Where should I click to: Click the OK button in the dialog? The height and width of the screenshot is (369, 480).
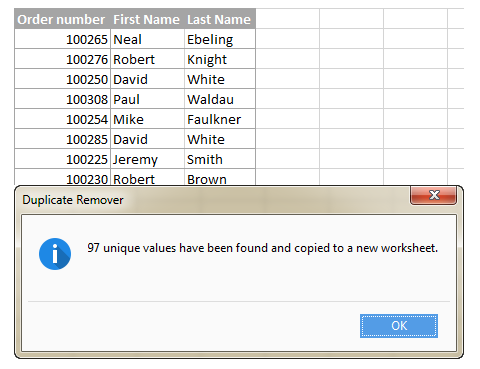[x=399, y=326]
